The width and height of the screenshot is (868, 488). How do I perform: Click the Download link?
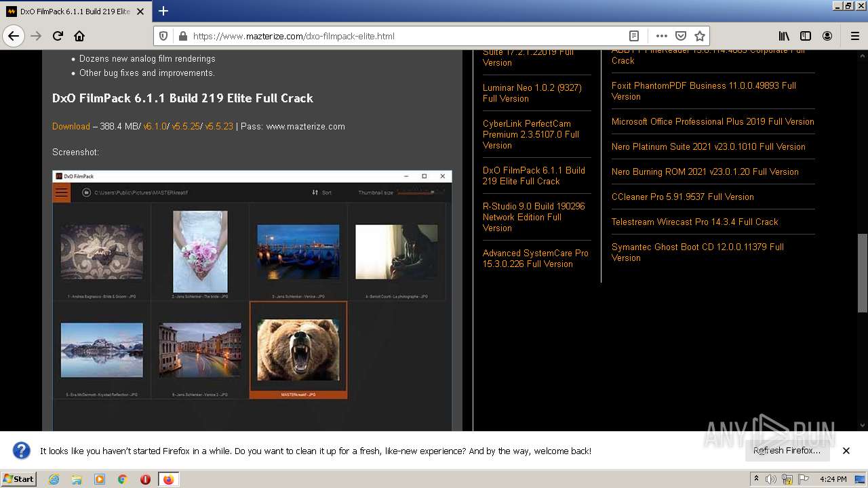71,126
